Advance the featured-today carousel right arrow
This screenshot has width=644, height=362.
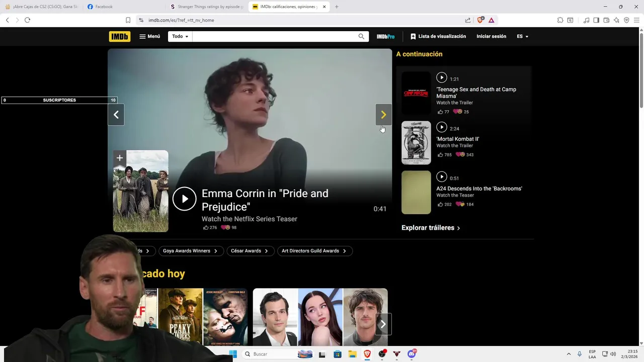[x=383, y=324]
